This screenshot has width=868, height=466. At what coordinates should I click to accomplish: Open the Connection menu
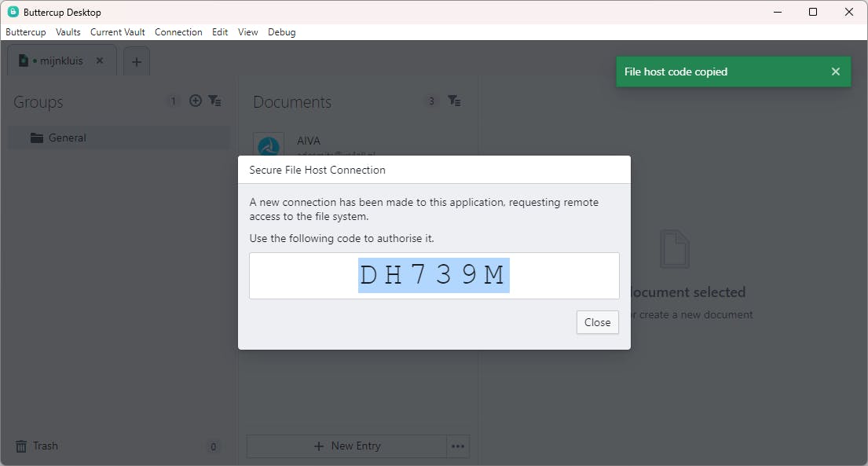pyautogui.click(x=178, y=32)
